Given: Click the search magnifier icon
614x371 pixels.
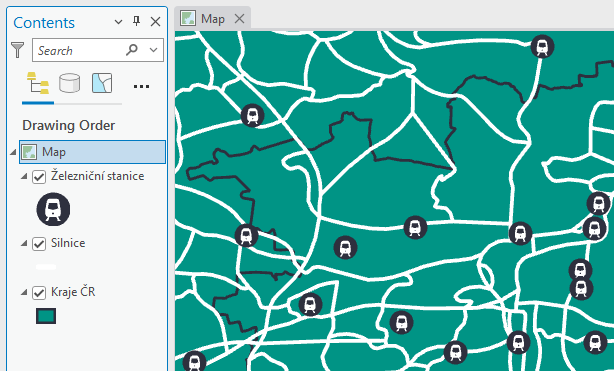Looking at the screenshot, I should coord(132,50).
